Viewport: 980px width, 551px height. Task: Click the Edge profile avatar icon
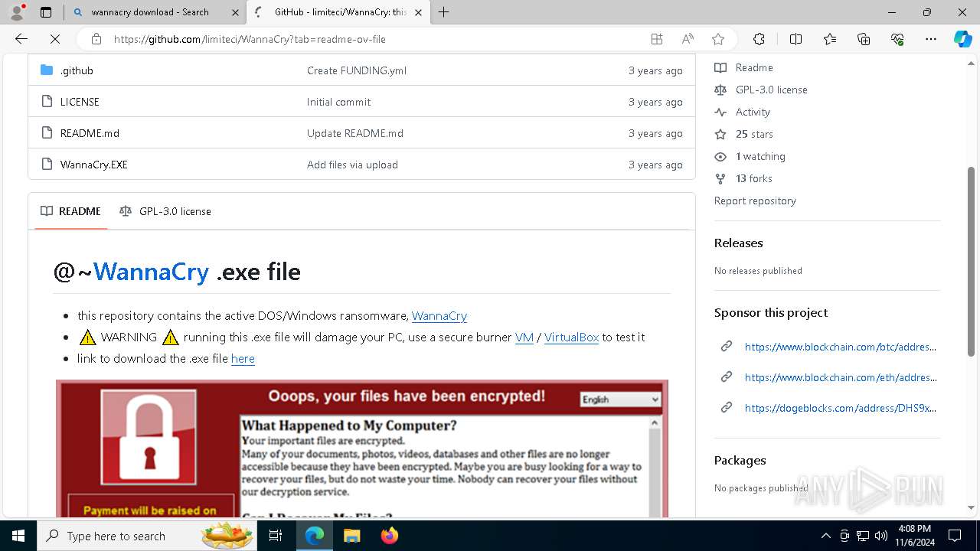[x=17, y=12]
